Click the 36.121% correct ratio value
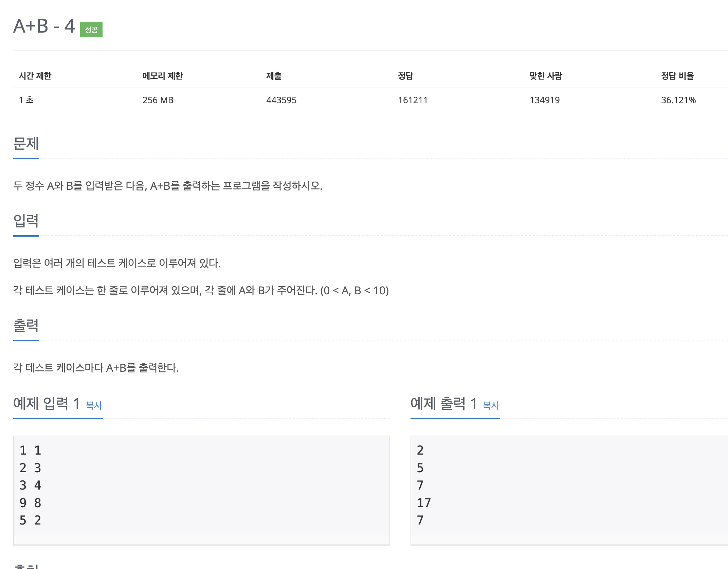 [678, 100]
